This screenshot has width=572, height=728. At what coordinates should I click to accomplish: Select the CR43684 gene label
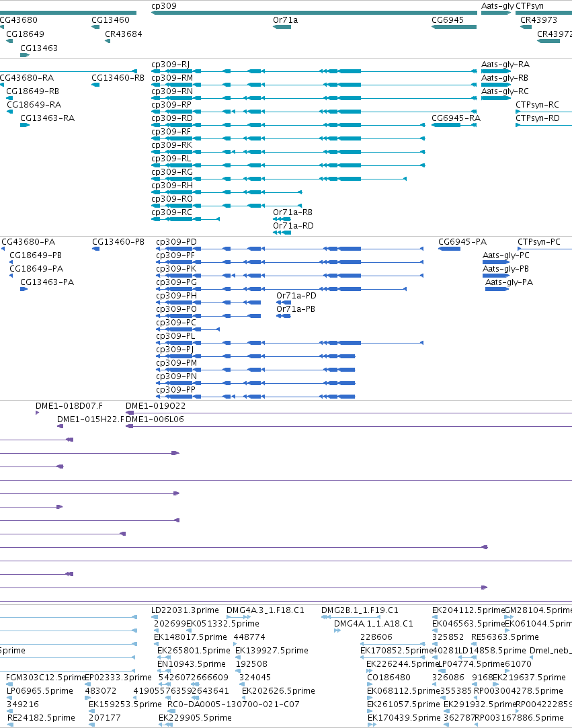124,34
